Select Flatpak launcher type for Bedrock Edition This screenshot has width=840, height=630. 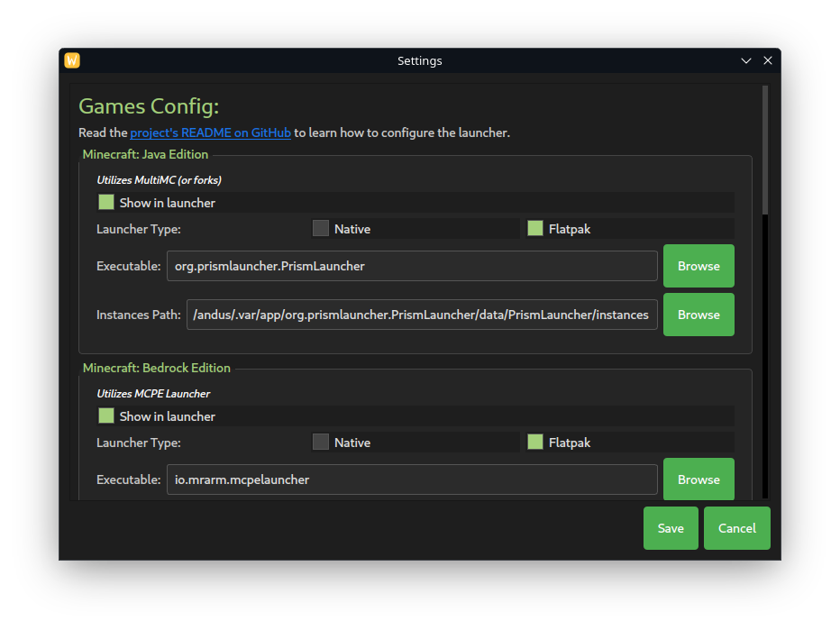[534, 443]
